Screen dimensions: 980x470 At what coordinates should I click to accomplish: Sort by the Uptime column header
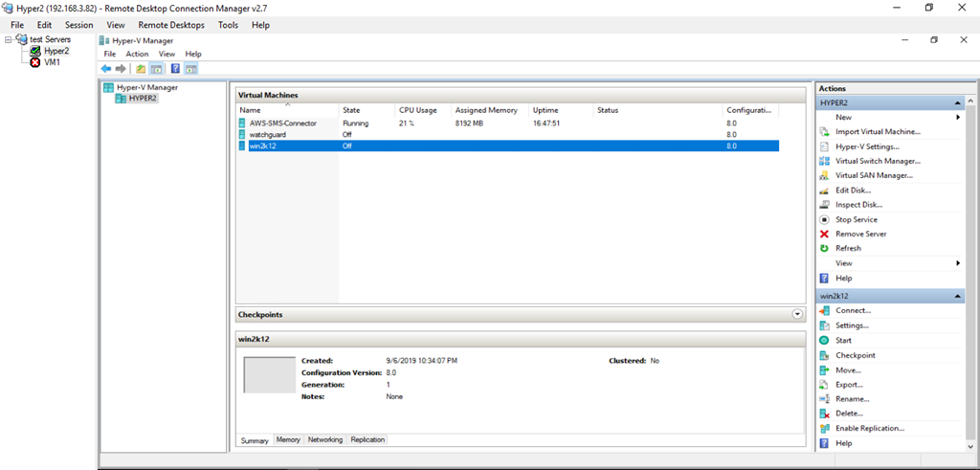561,110
